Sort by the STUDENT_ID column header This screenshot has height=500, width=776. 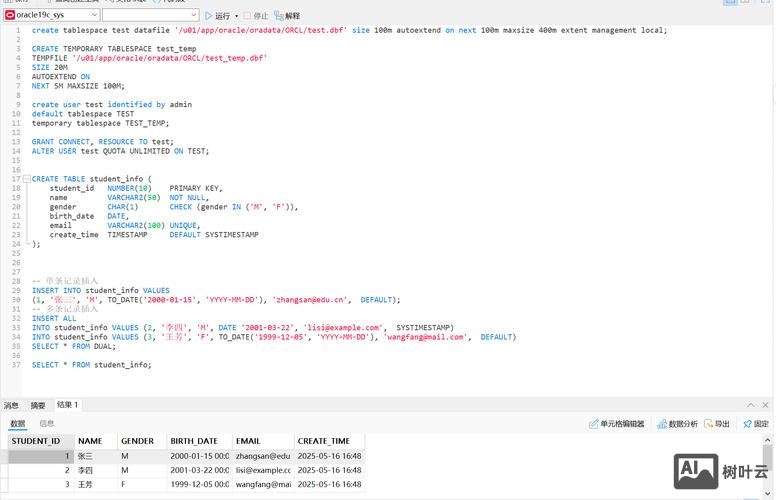pyautogui.click(x=36, y=441)
